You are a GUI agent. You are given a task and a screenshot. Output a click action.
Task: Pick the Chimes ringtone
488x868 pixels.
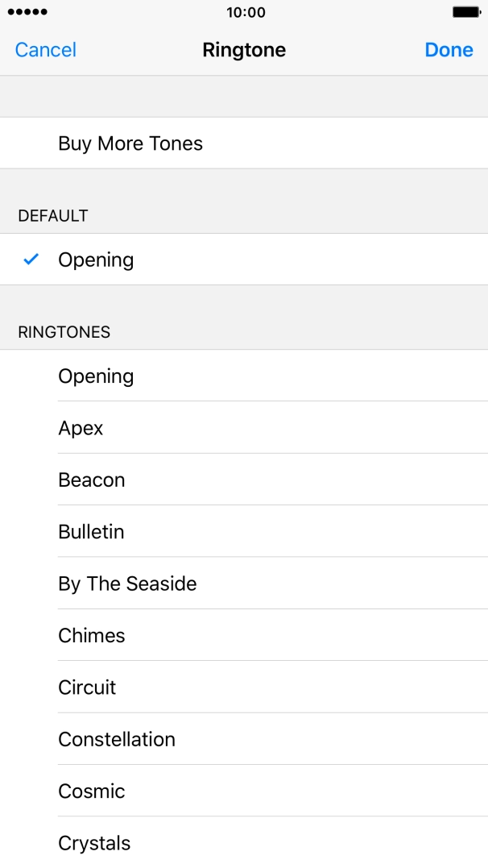(x=91, y=635)
